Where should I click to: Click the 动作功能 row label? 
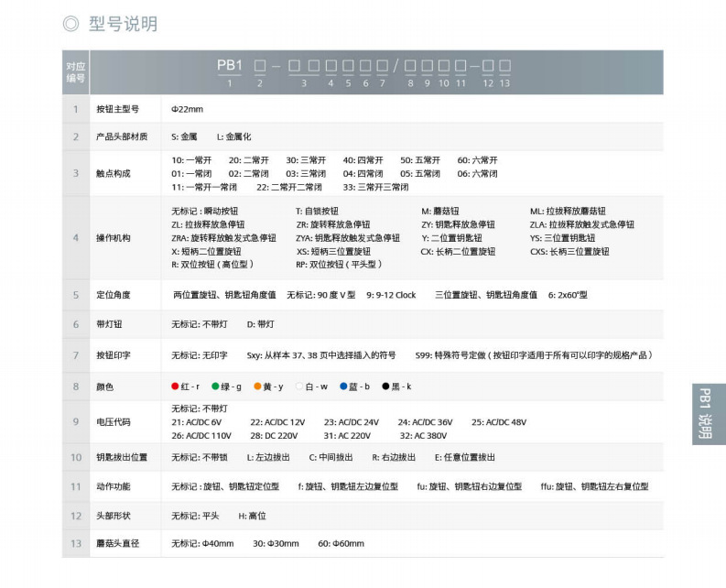[x=114, y=486]
